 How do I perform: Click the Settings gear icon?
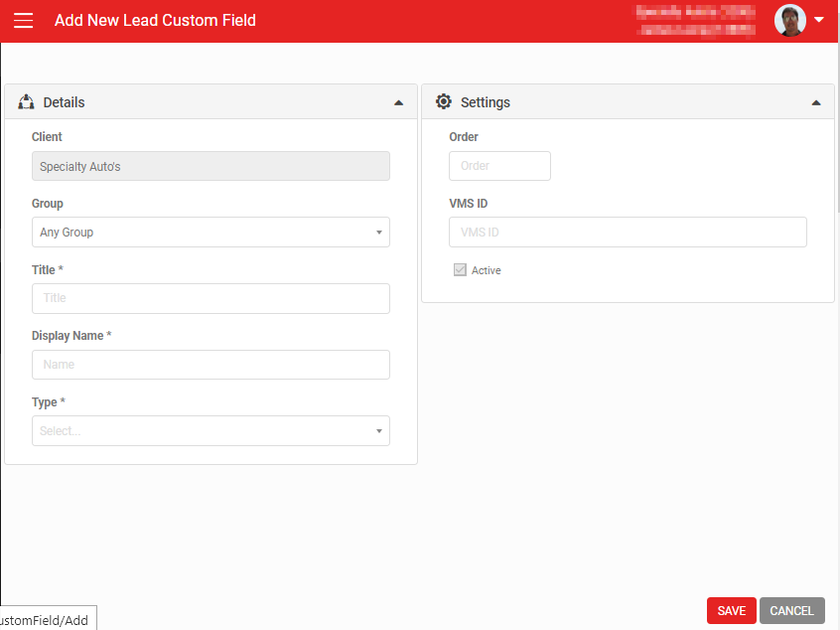(443, 102)
